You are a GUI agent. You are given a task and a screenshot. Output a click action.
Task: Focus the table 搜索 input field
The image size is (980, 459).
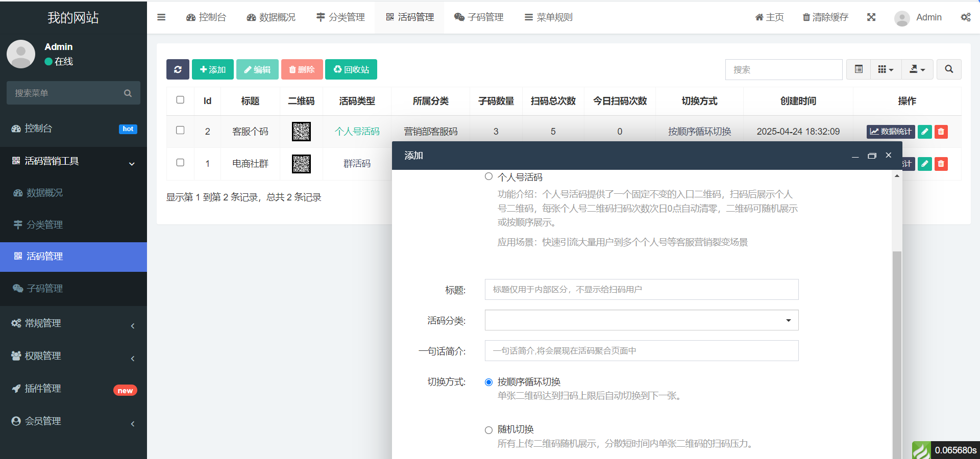pos(784,69)
